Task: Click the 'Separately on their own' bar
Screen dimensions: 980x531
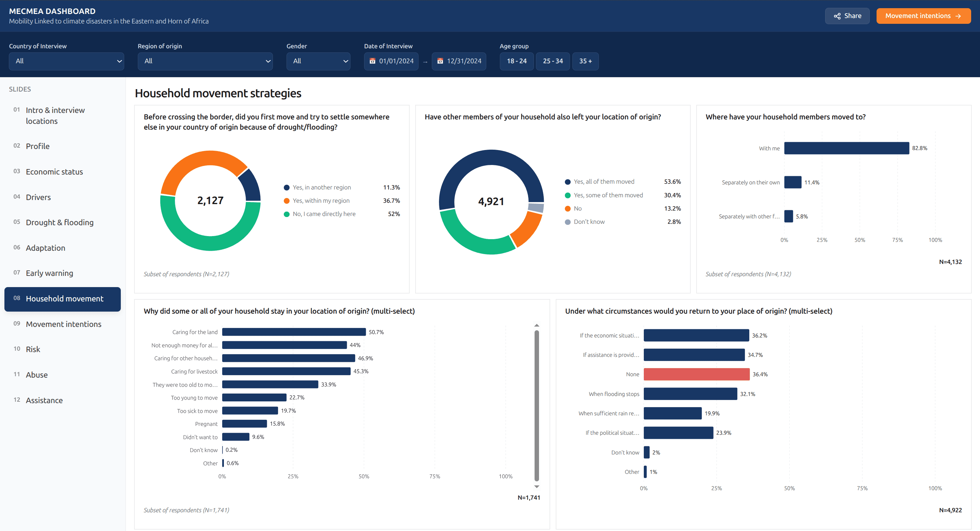Action: coord(793,183)
